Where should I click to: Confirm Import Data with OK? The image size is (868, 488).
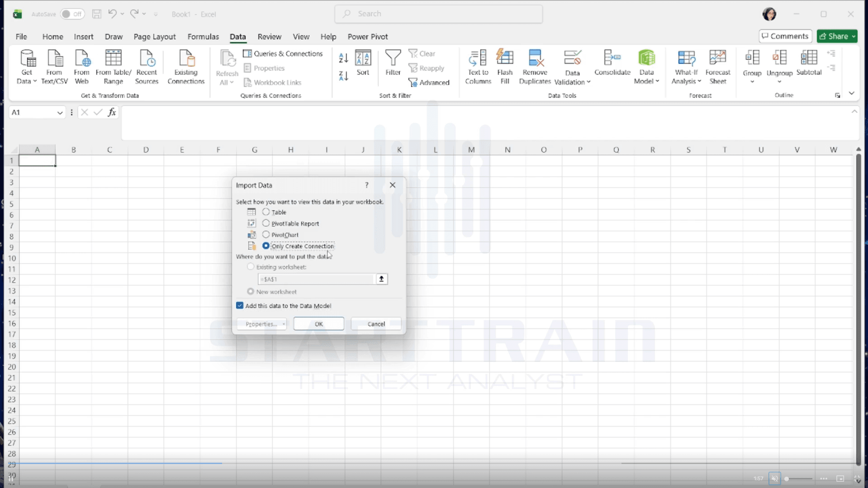point(318,324)
